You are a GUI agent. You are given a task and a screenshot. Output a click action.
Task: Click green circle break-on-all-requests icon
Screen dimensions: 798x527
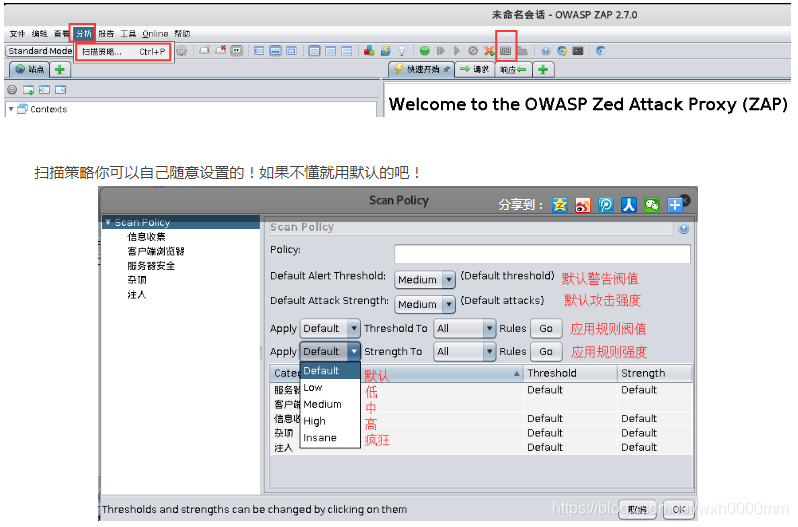(x=424, y=51)
